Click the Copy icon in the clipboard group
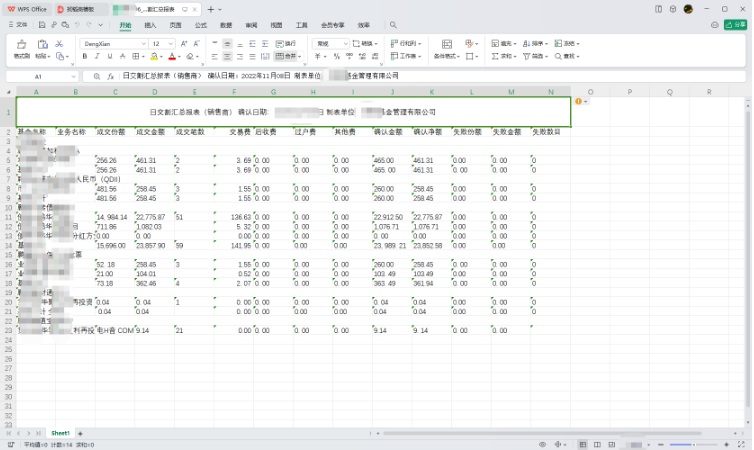Viewport: 754px width, 450px height. 60,56
